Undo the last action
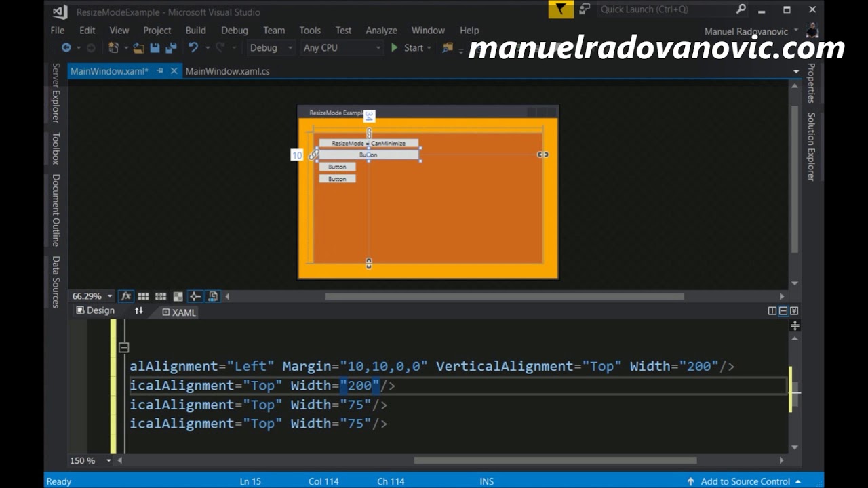 (193, 48)
